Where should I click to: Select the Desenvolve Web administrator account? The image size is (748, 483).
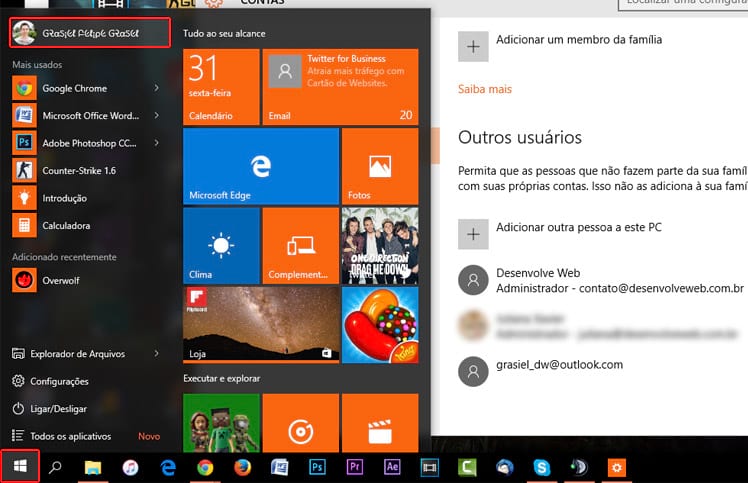(601, 280)
